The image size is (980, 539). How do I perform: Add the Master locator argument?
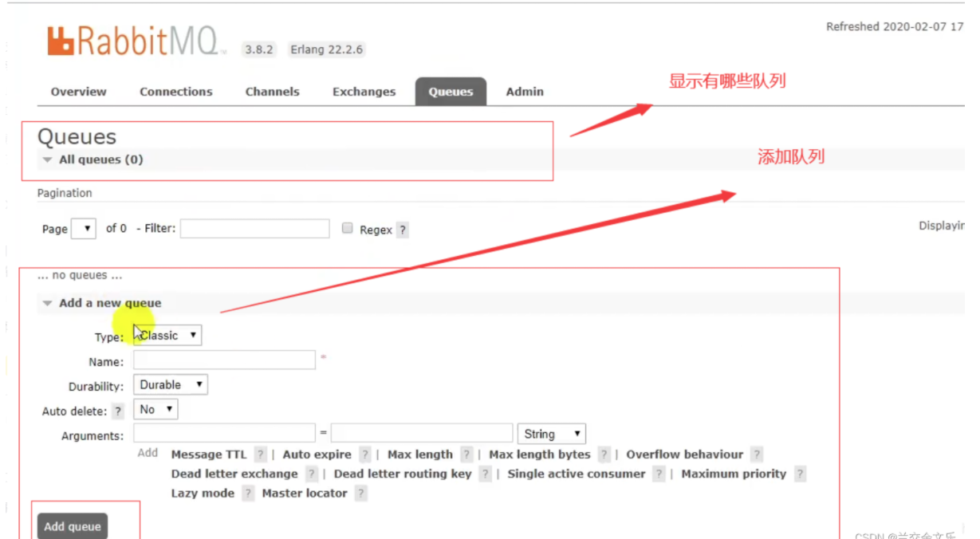pyautogui.click(x=305, y=494)
